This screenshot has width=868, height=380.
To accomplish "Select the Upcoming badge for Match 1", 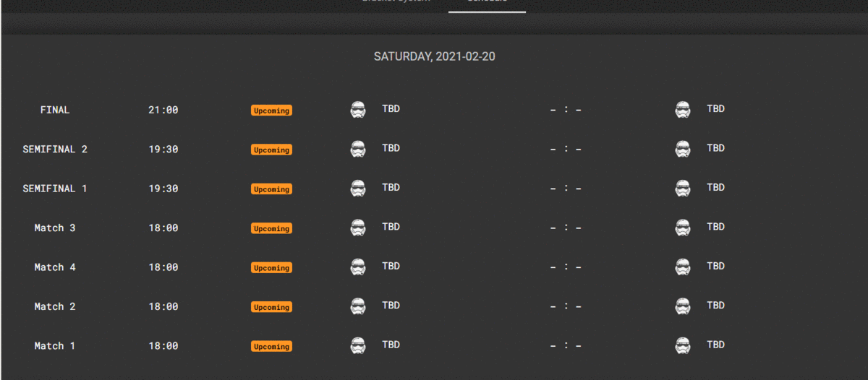I will coord(272,346).
